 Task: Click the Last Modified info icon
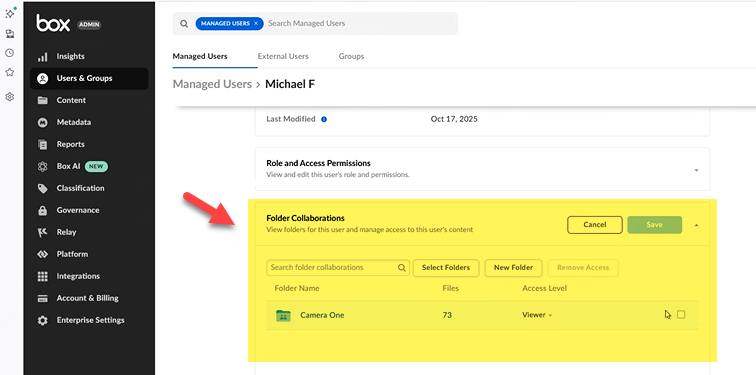324,119
